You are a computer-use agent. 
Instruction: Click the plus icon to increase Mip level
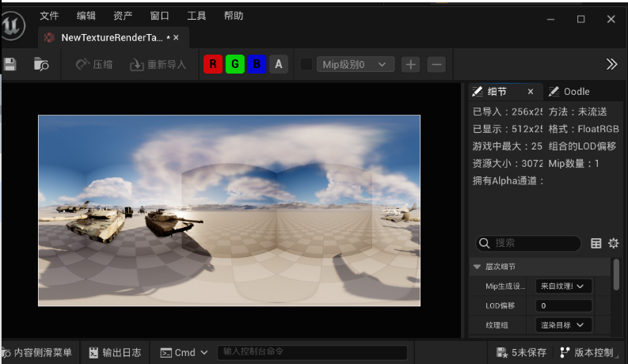pos(410,64)
